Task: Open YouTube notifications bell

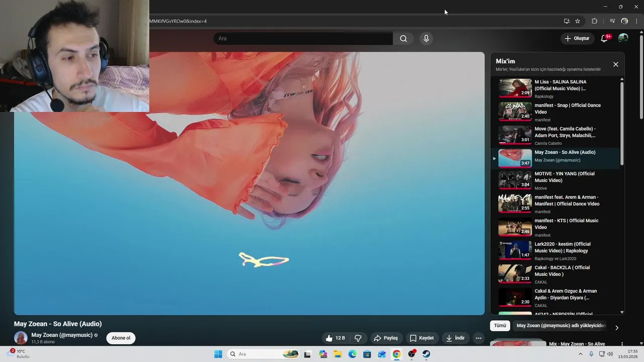Action: pyautogui.click(x=605, y=39)
